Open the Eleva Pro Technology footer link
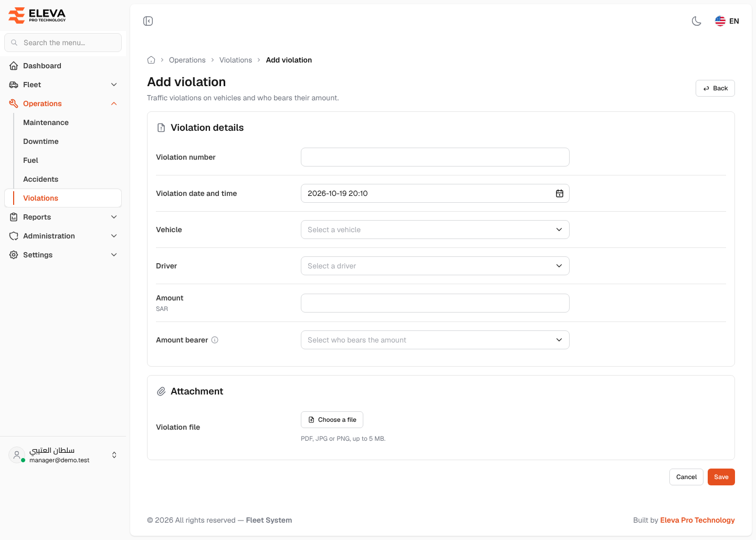 (x=697, y=520)
